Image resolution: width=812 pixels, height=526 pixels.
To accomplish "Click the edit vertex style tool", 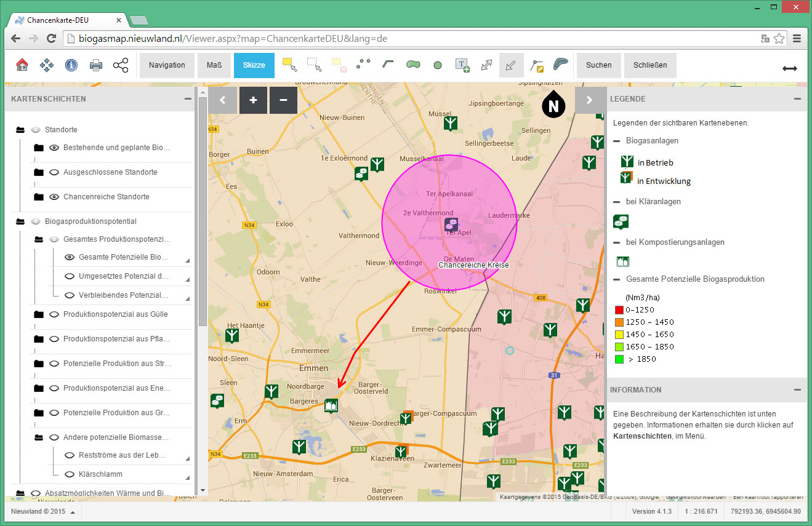I will [x=537, y=65].
